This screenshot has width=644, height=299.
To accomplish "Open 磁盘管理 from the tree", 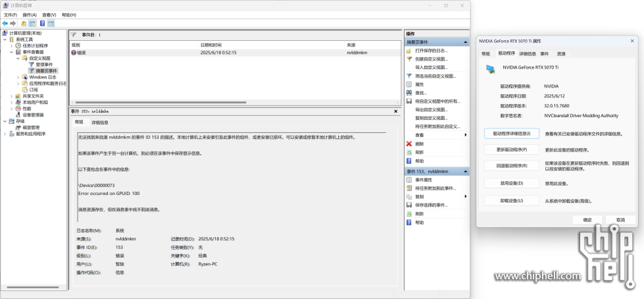I will point(31,128).
